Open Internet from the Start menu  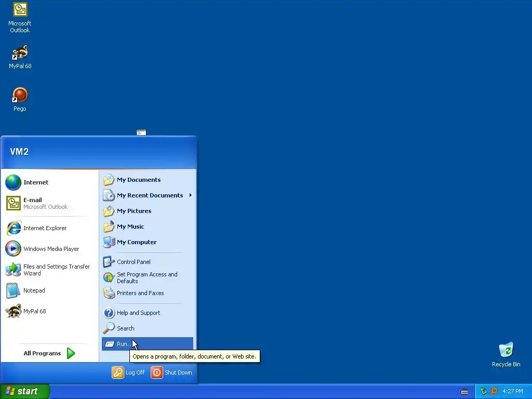[50, 182]
